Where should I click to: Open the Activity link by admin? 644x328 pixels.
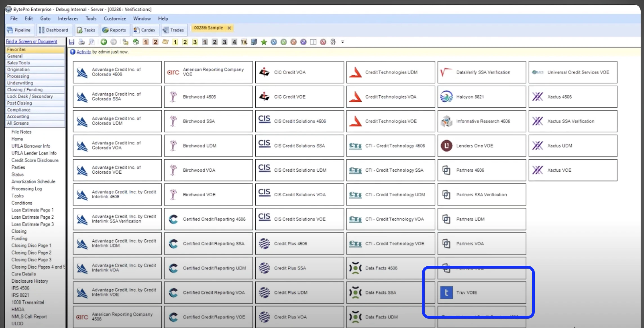click(x=84, y=52)
